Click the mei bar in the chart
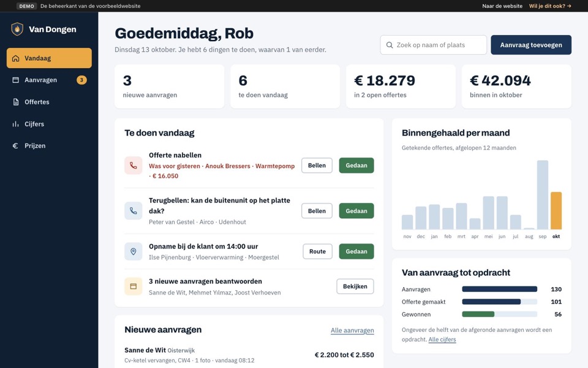Image resolution: width=588 pixels, height=368 pixels. (x=488, y=213)
